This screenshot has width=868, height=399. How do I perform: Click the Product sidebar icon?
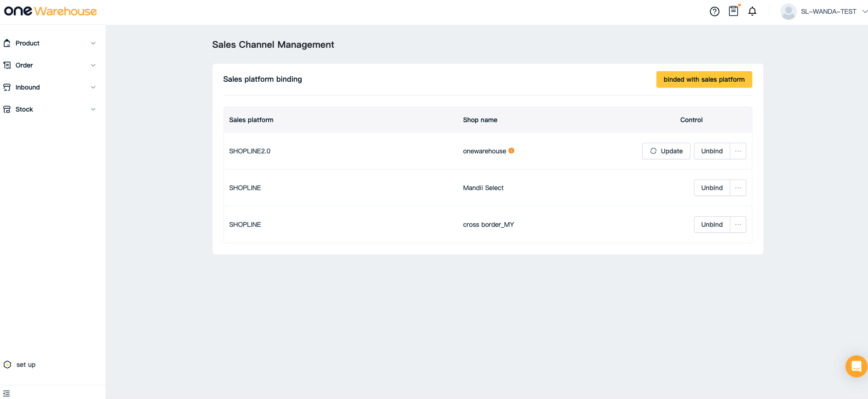(x=7, y=43)
